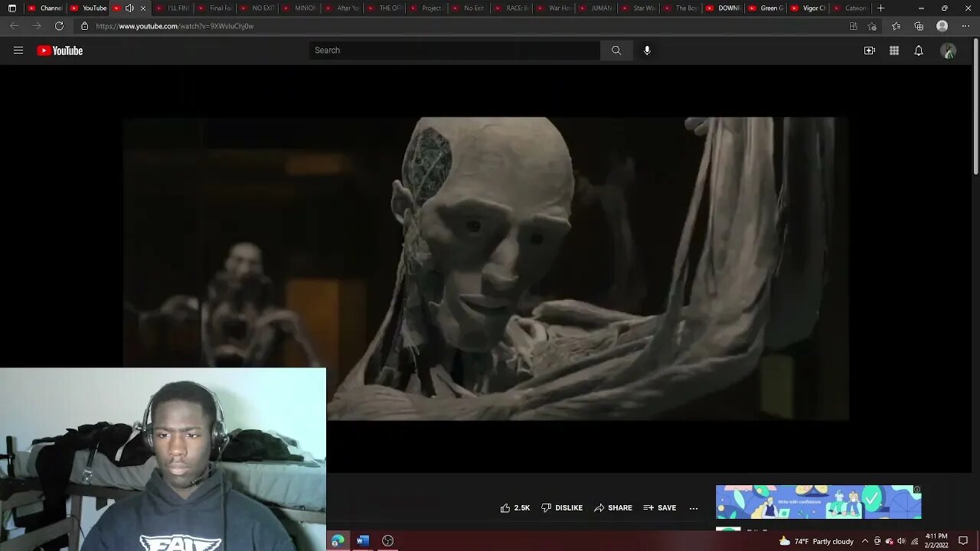Click the YouTube logo to go home
Viewport: 980px width, 551px height.
coord(60,51)
